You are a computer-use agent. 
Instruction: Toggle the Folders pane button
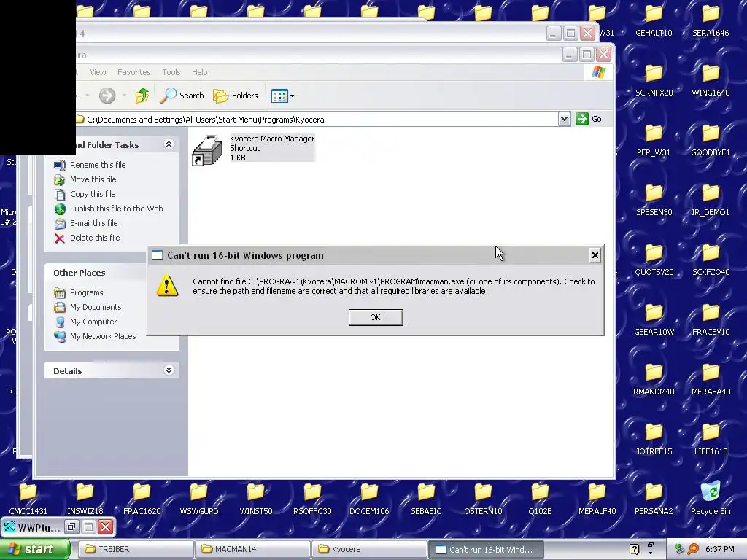tap(236, 96)
